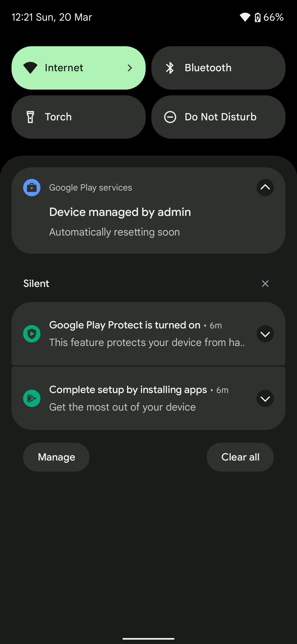
Task: Tap the Bluetooth symbol icon
Action: click(x=170, y=68)
